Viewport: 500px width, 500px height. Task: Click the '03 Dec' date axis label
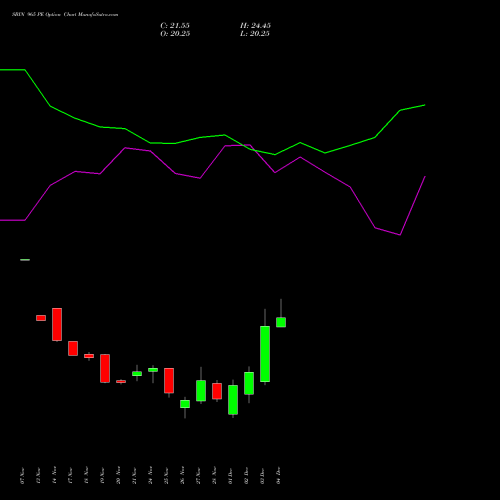262,476
